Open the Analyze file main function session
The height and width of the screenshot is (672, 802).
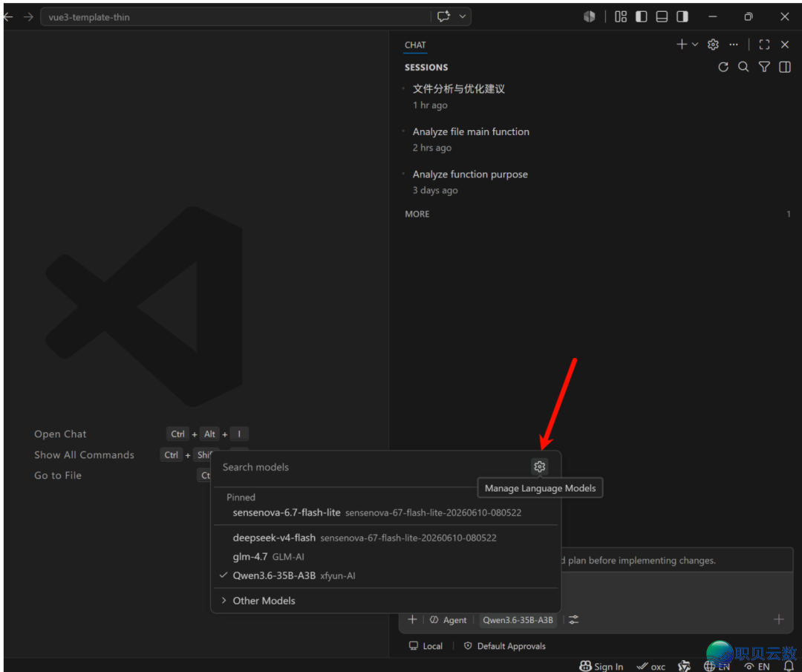click(596, 139)
